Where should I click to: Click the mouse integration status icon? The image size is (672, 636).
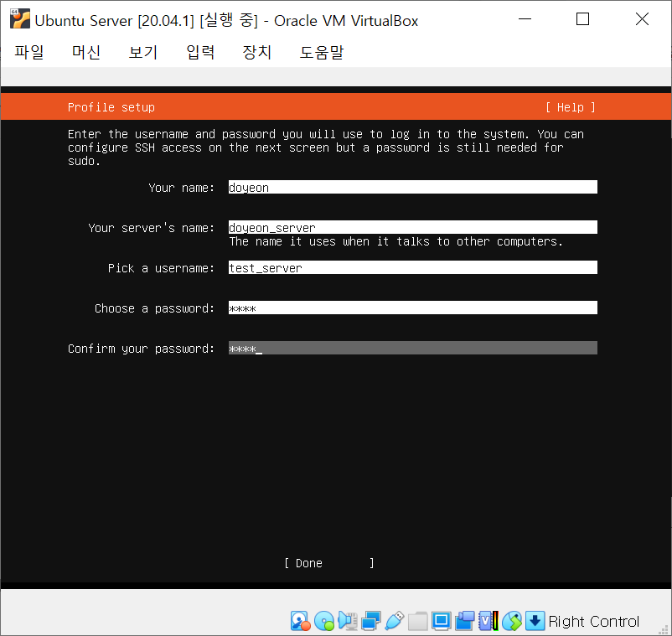(x=512, y=621)
